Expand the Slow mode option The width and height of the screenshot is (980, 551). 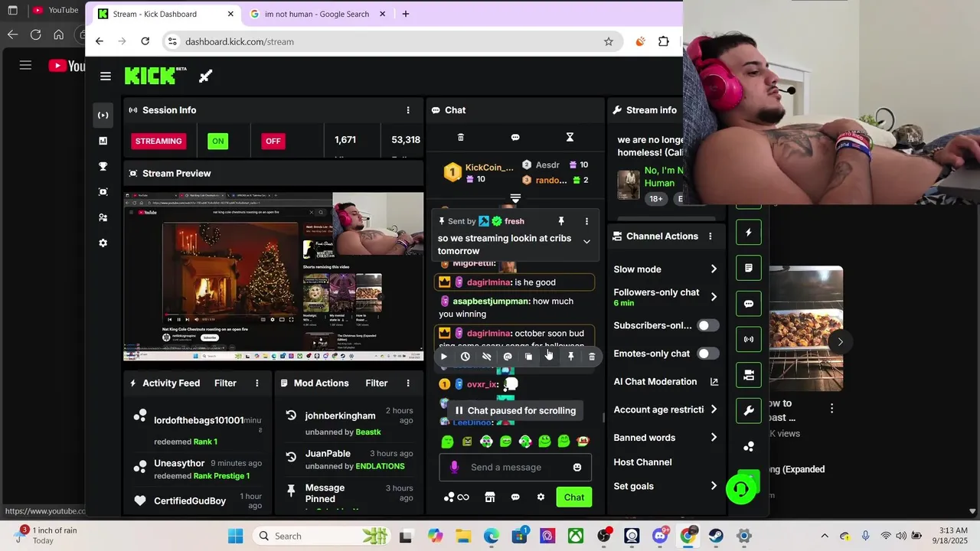pos(666,269)
